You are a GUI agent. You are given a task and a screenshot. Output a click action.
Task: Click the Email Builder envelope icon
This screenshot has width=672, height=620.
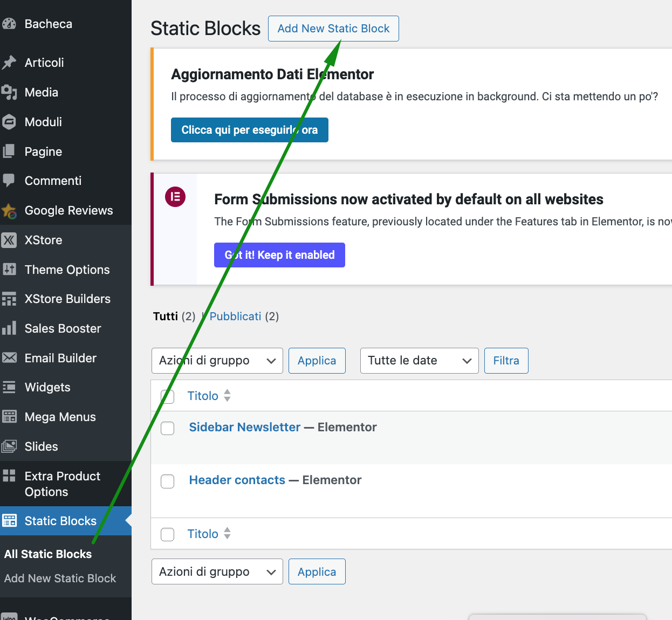tap(9, 358)
